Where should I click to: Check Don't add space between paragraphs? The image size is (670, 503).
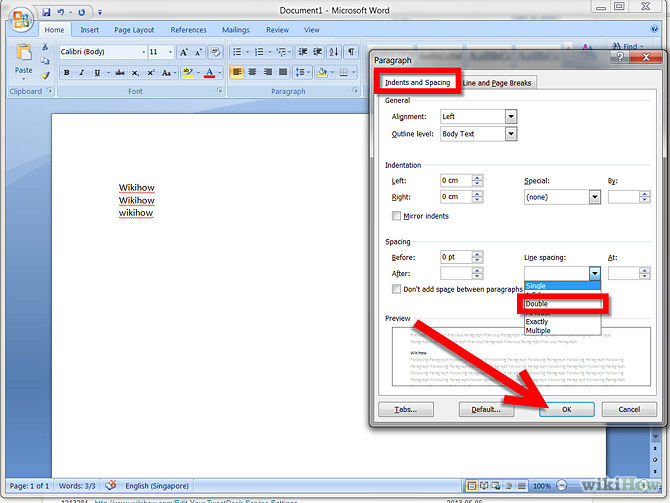[x=397, y=289]
